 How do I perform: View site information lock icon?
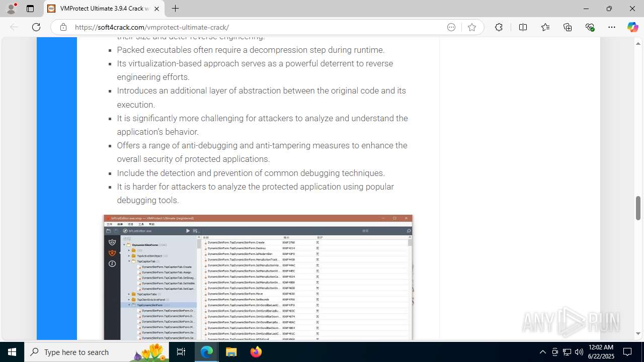point(63,27)
